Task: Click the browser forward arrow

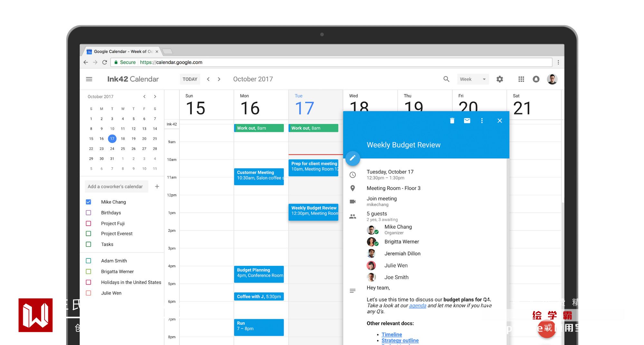Action: [95, 62]
